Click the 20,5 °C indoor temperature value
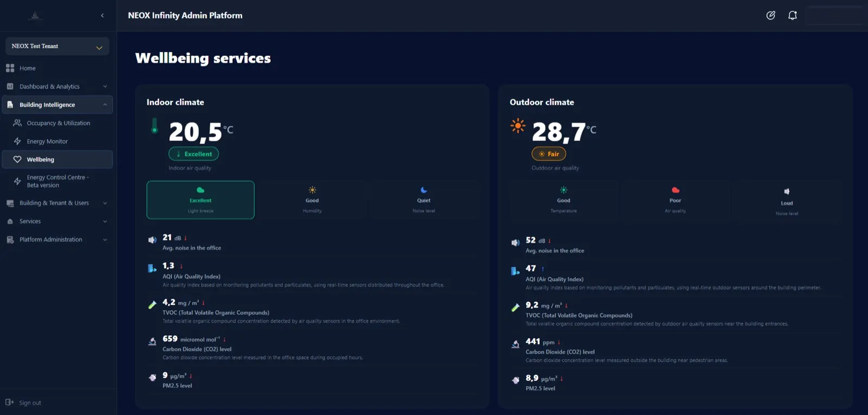 (201, 132)
